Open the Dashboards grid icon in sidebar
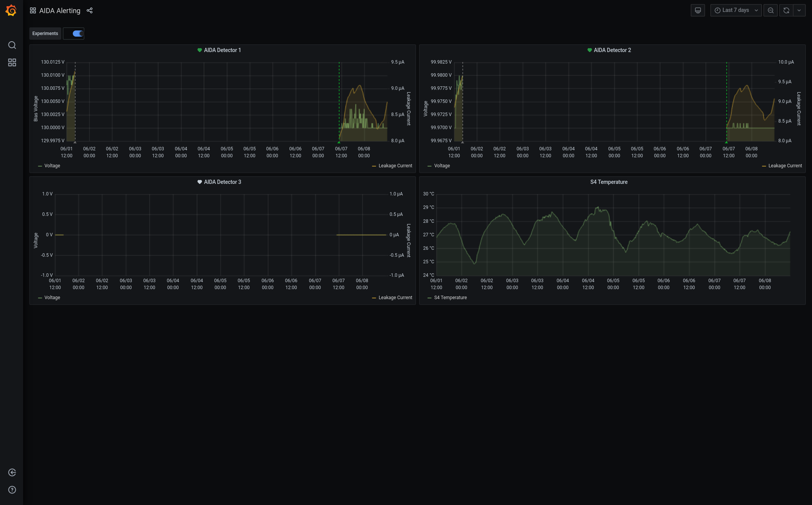Image resolution: width=812 pixels, height=505 pixels. [12, 62]
